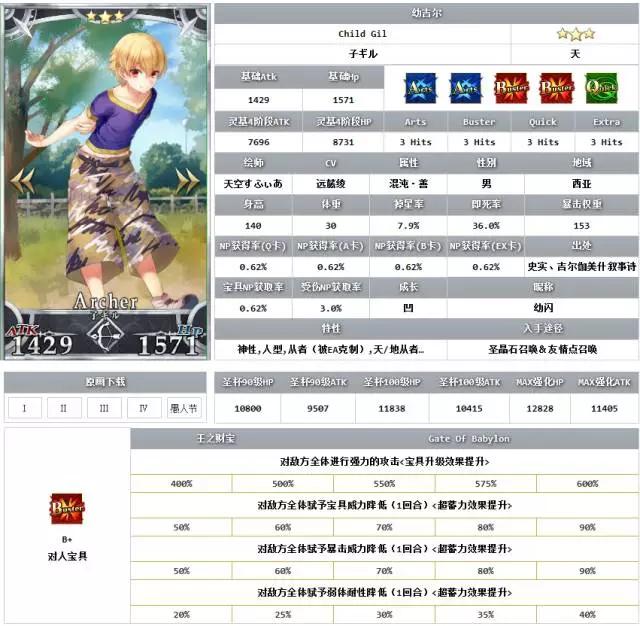
Task: Click the weight value 30
Action: [331, 226]
